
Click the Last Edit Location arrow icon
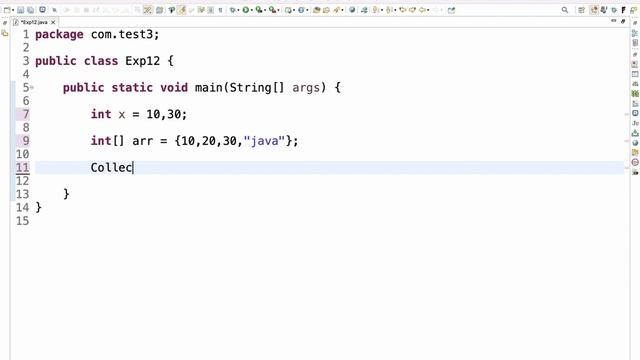click(x=402, y=10)
